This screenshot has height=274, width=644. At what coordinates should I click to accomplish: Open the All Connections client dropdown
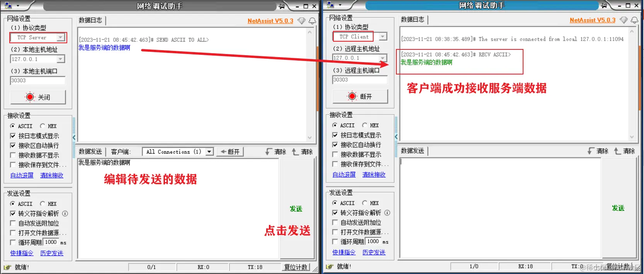[x=209, y=152]
